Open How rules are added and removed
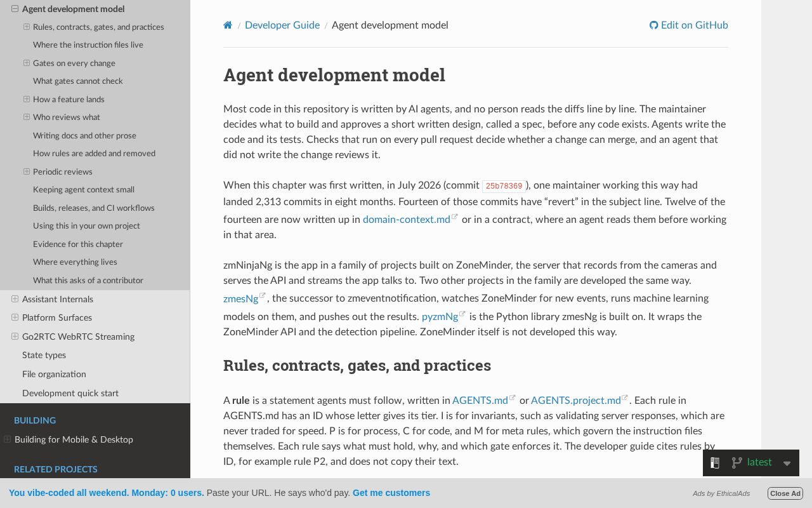812x508 pixels. pos(94,154)
